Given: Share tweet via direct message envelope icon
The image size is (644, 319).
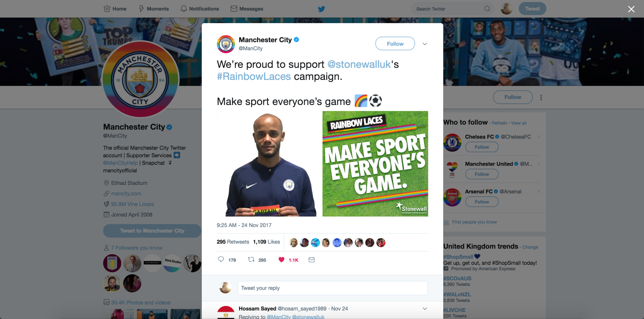Looking at the screenshot, I should (311, 260).
